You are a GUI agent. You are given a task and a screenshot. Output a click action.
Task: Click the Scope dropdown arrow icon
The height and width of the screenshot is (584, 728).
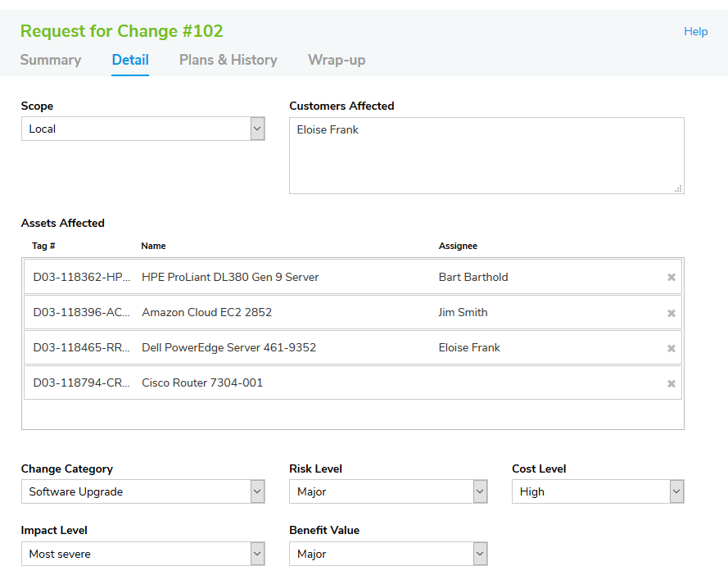pos(256,128)
